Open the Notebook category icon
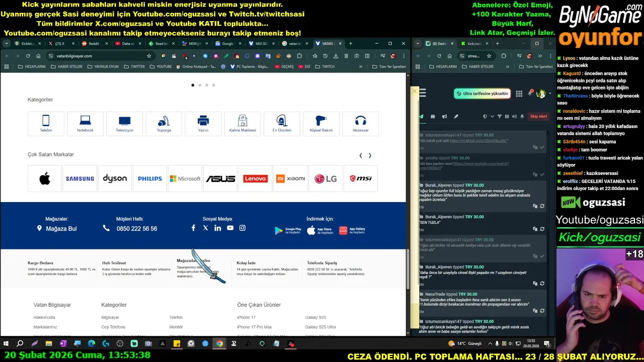 (x=85, y=123)
